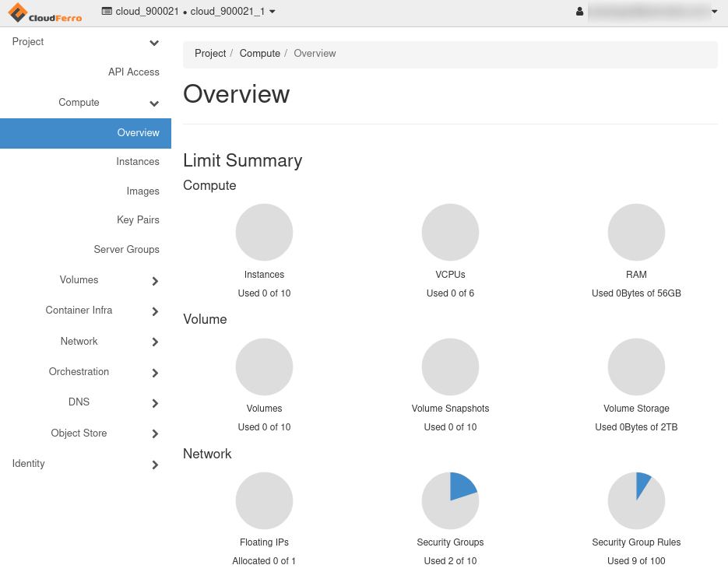Screen dimensions: 728x572
Task: Open Images in the sidebar
Action: (142, 191)
